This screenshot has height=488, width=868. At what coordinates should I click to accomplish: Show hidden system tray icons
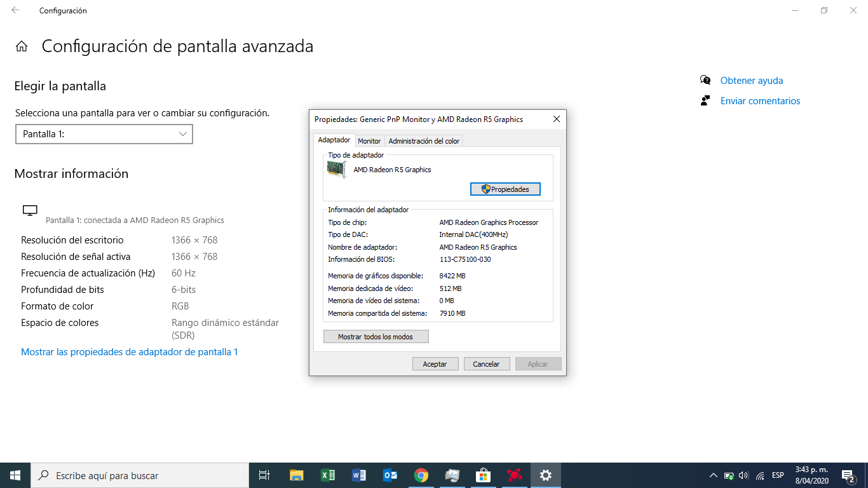713,475
